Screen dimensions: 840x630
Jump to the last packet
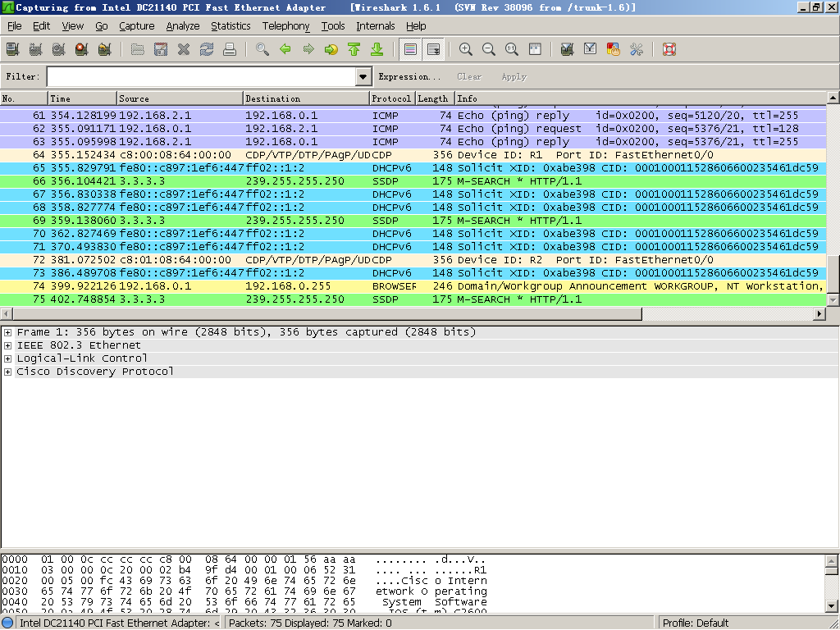point(377,49)
